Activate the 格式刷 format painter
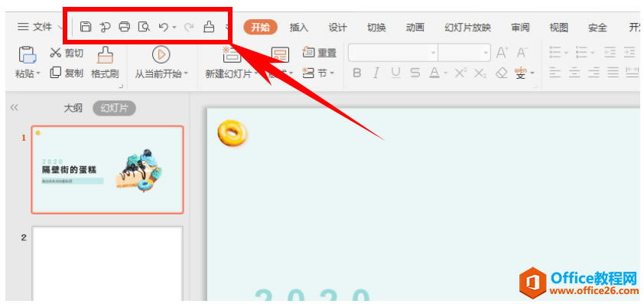644x304 pixels. click(105, 62)
